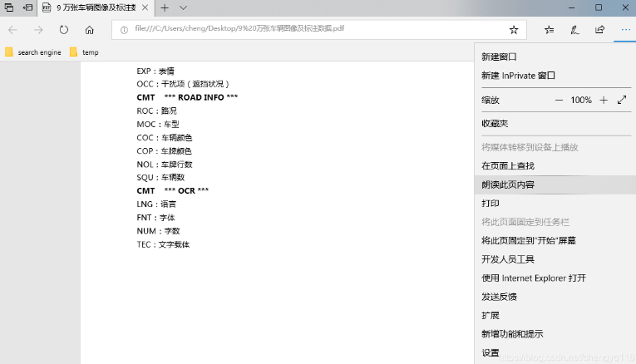Click the 'TEC：文字载体' line

(163, 244)
